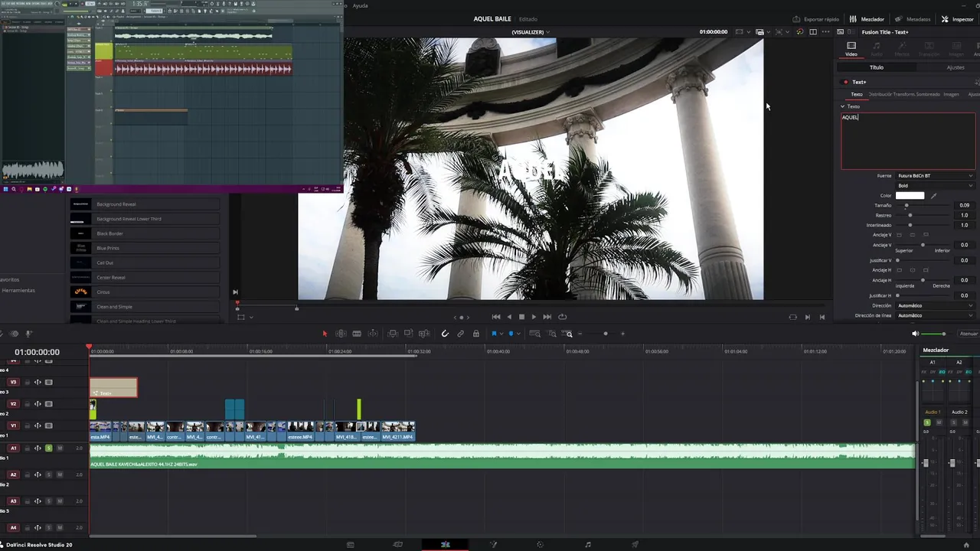Add a blue Flag to clip

(494, 334)
